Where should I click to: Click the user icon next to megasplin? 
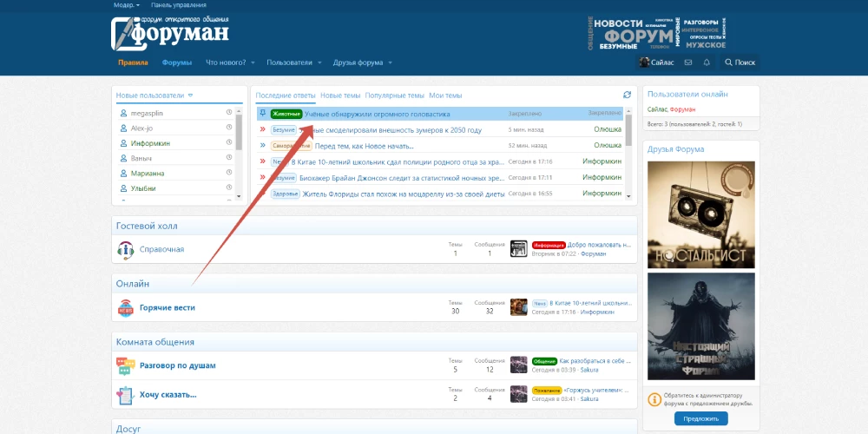pos(123,113)
